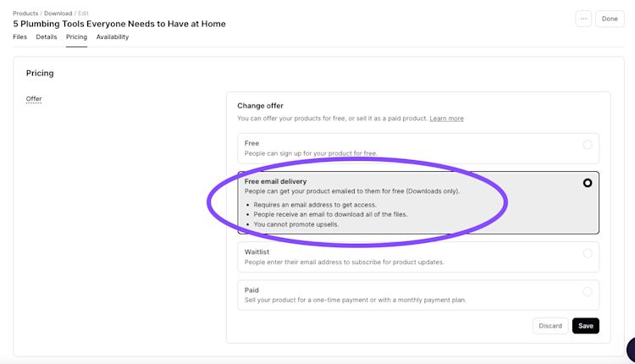Go to Download in the breadcrumb
Image resolution: width=635 pixels, height=364 pixels.
pyautogui.click(x=58, y=14)
